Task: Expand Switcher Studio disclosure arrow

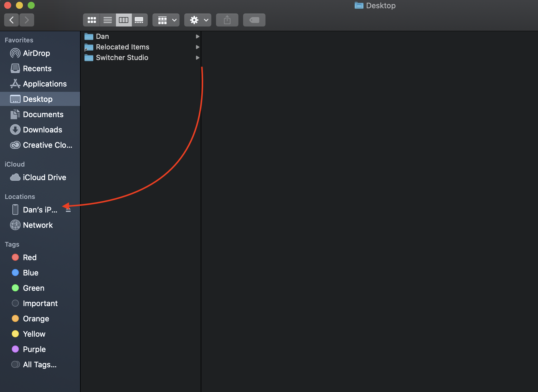Action: [197, 58]
